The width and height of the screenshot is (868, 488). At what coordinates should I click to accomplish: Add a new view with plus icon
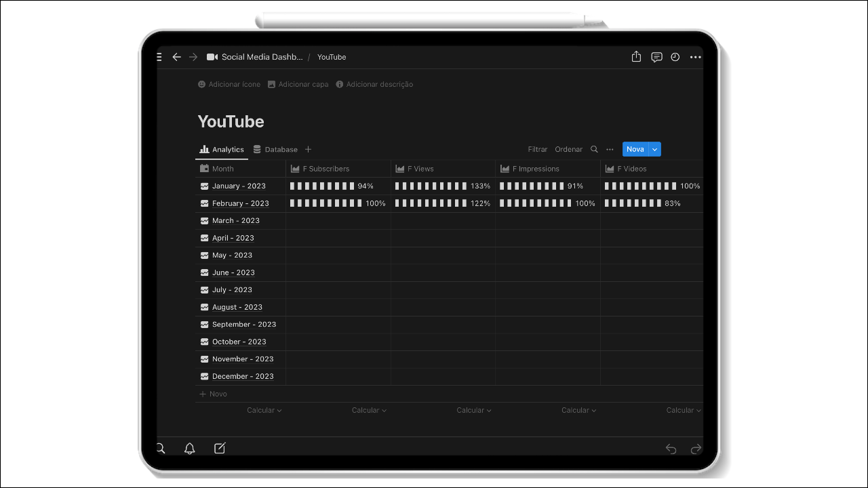[308, 149]
